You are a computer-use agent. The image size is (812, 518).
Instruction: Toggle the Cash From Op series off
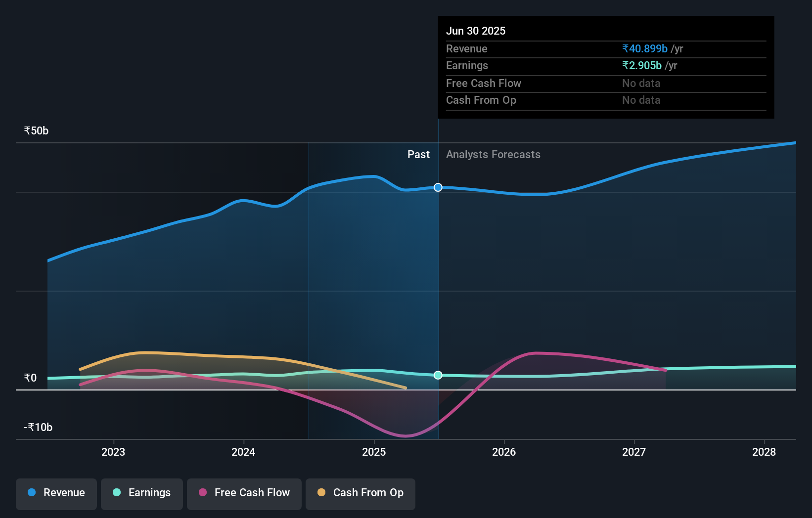tap(361, 493)
